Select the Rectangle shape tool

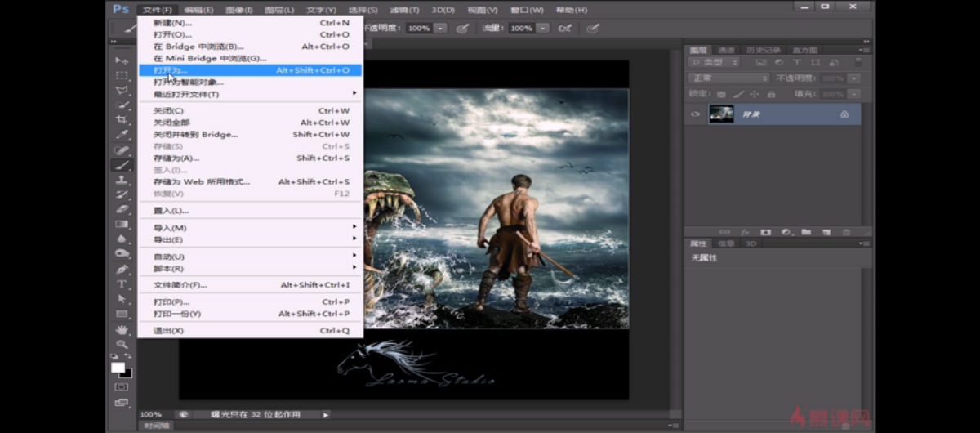pyautogui.click(x=122, y=314)
